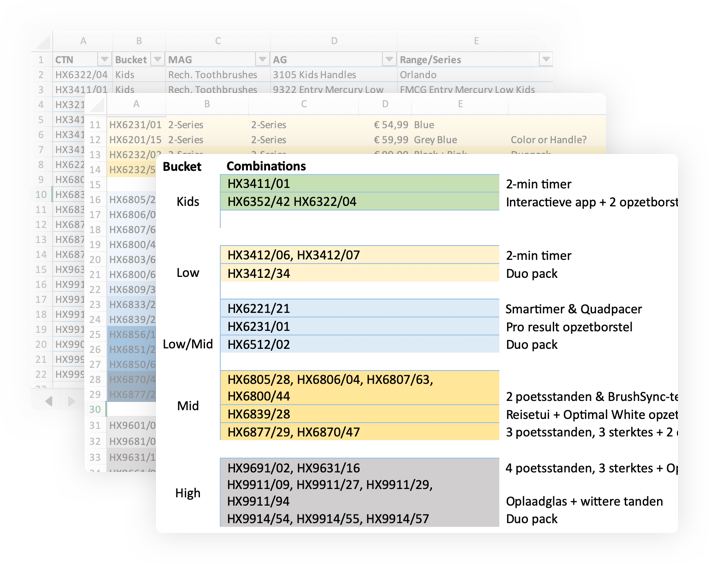This screenshot has width=709, height=564.
Task: Click the 'HX9914/54, HX9914/55, HX9914/57' line
Action: coord(328,519)
